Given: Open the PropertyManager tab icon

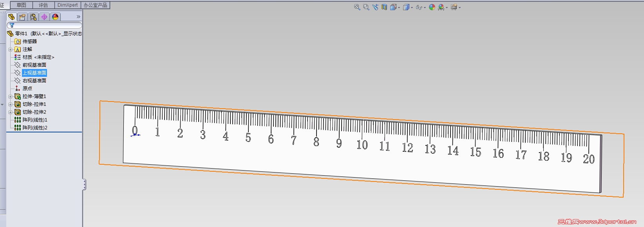Looking at the screenshot, I should tap(22, 17).
